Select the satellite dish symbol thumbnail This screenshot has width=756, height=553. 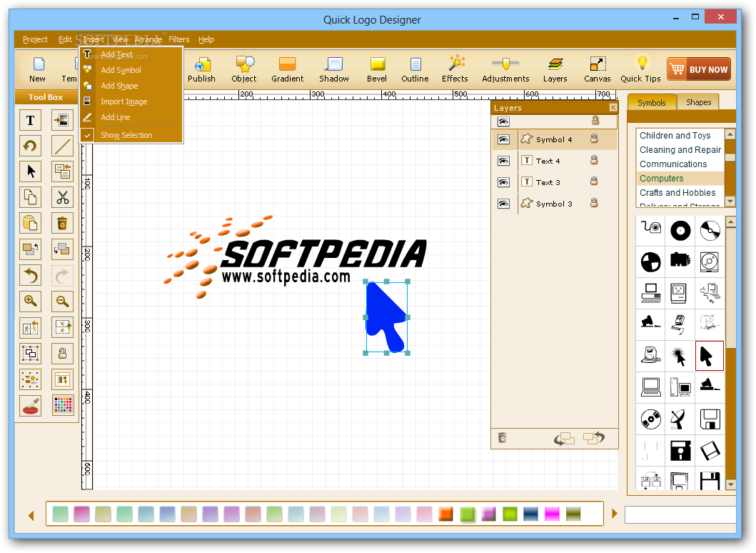(680, 419)
